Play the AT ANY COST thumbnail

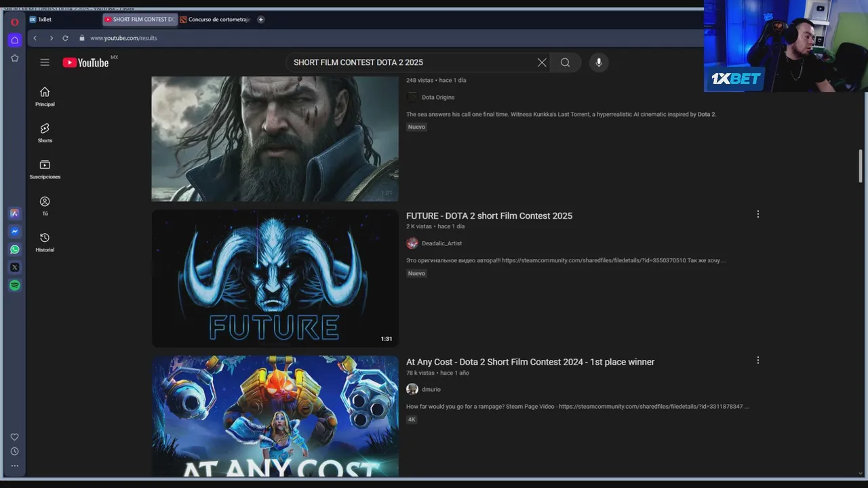pos(275,416)
